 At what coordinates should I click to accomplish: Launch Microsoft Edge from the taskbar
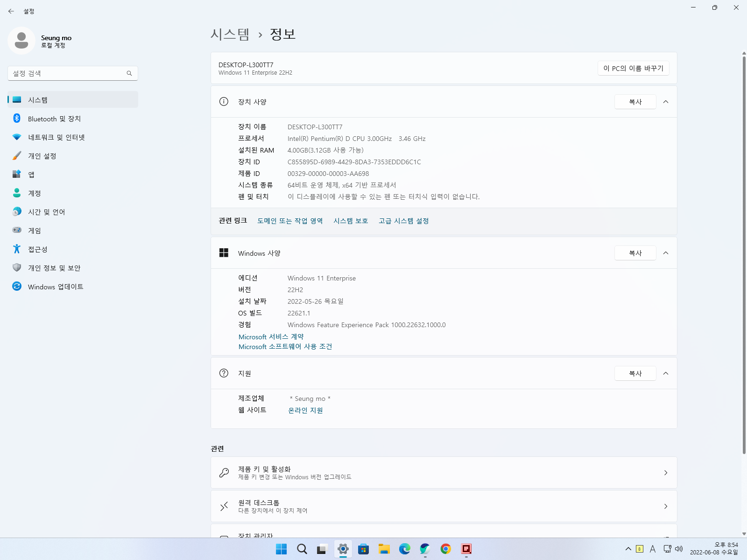click(x=405, y=549)
